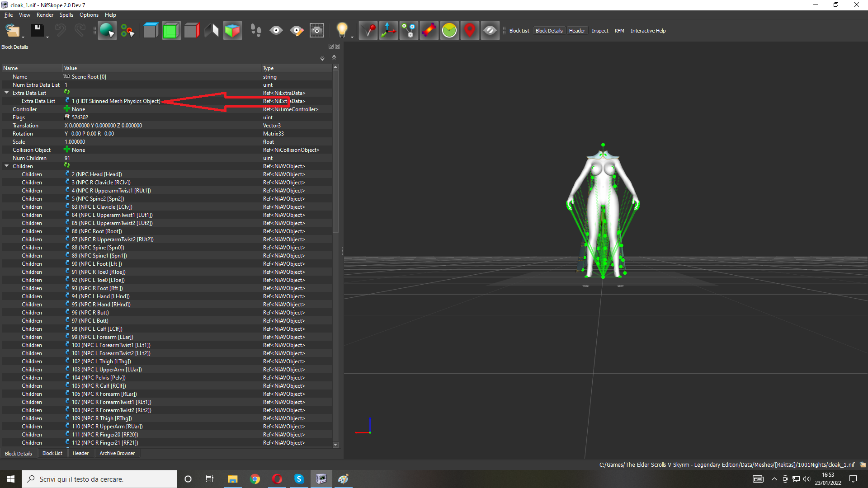868x488 pixels.
Task: Toggle the show axes arrows button
Action: (388, 31)
